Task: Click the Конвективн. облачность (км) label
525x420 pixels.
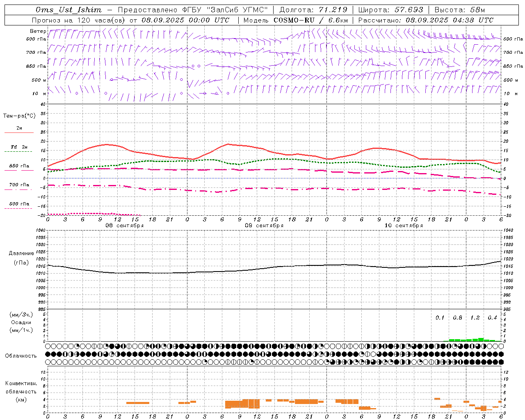Action: pos(21,391)
